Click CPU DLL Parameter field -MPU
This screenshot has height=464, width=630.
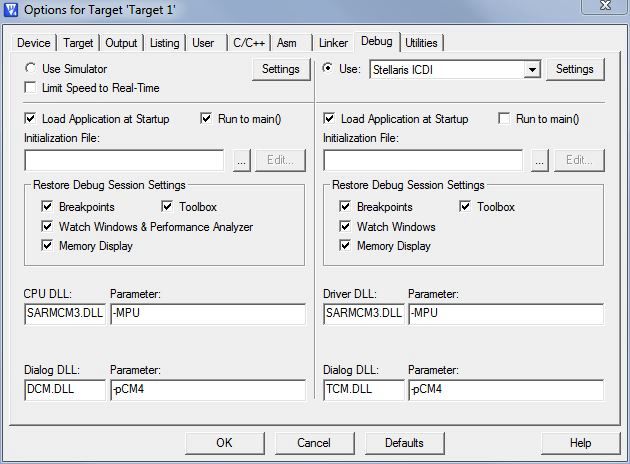coord(208,313)
